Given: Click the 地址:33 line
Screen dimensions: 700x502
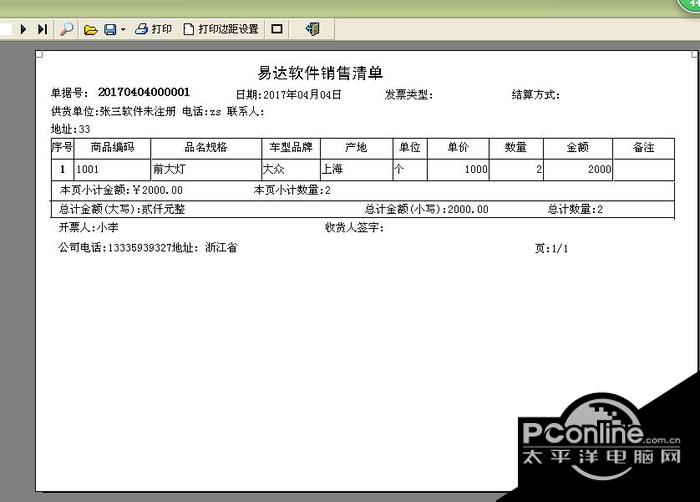Looking at the screenshot, I should coord(71,129).
